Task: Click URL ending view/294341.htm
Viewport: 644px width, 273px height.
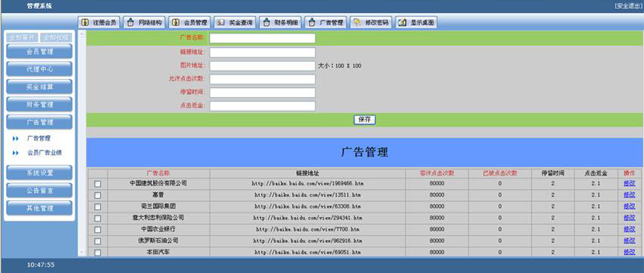Action: pyautogui.click(x=307, y=219)
